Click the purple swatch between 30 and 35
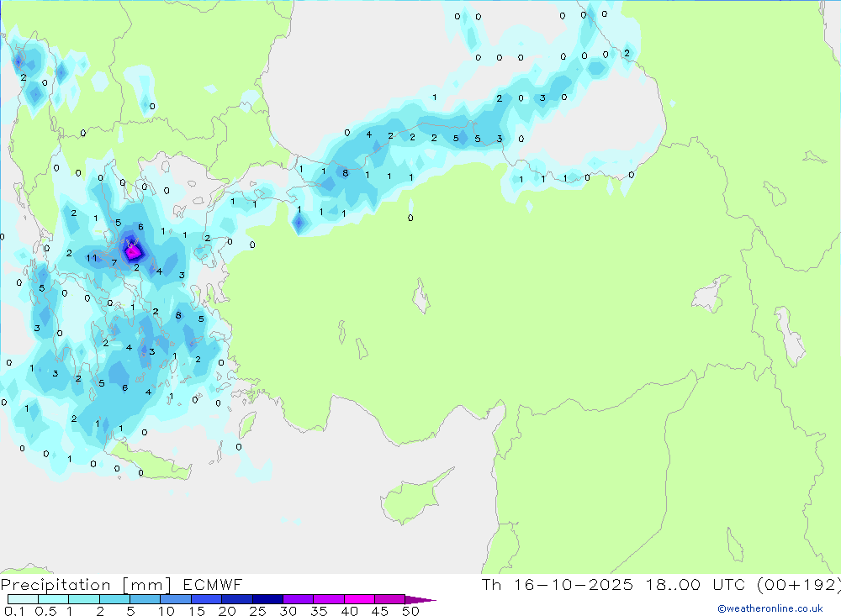The width and height of the screenshot is (841, 616). 299,599
